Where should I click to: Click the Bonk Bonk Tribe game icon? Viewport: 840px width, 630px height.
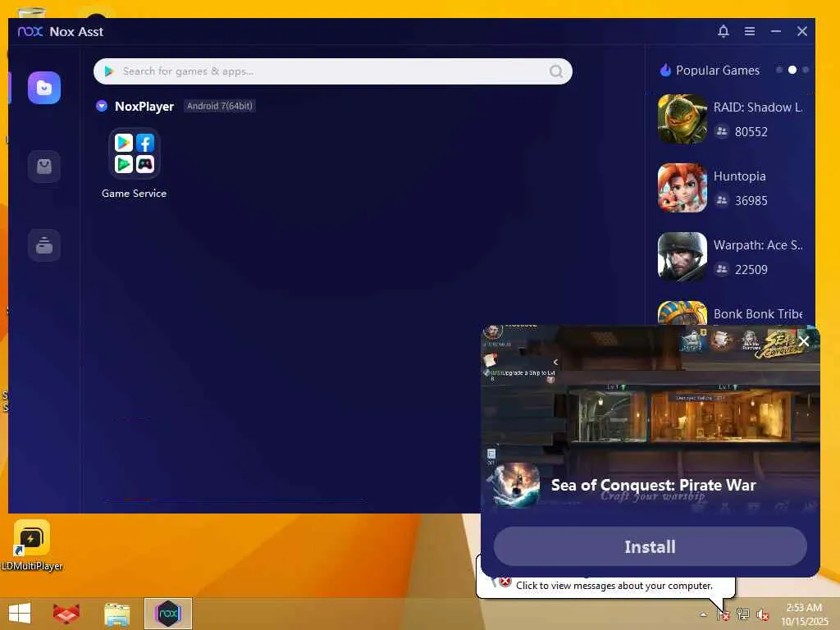click(682, 313)
